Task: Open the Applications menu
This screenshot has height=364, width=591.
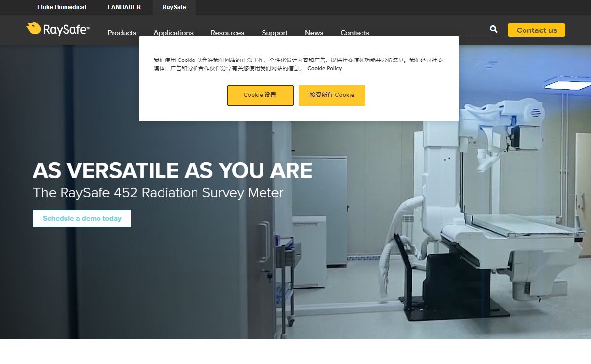Action: (x=173, y=33)
